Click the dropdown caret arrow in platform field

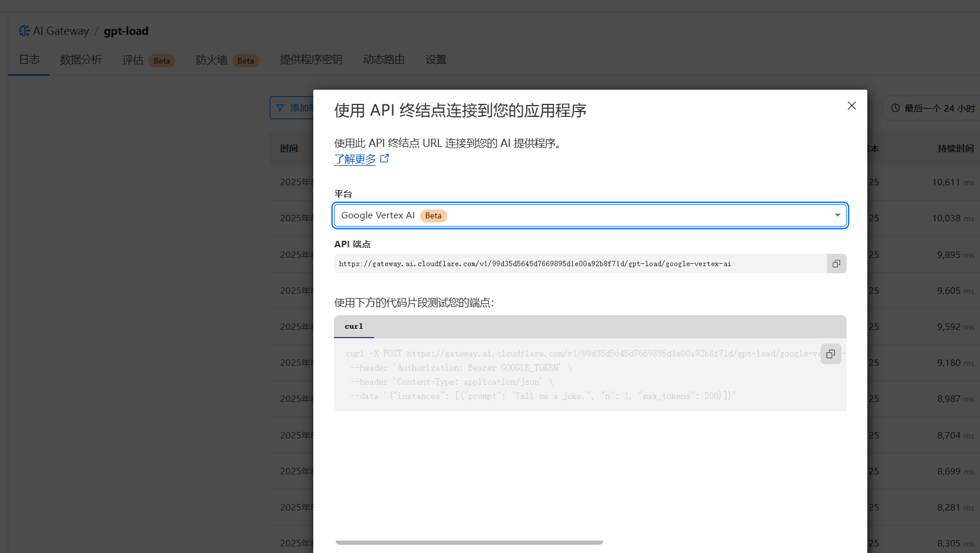(x=837, y=215)
